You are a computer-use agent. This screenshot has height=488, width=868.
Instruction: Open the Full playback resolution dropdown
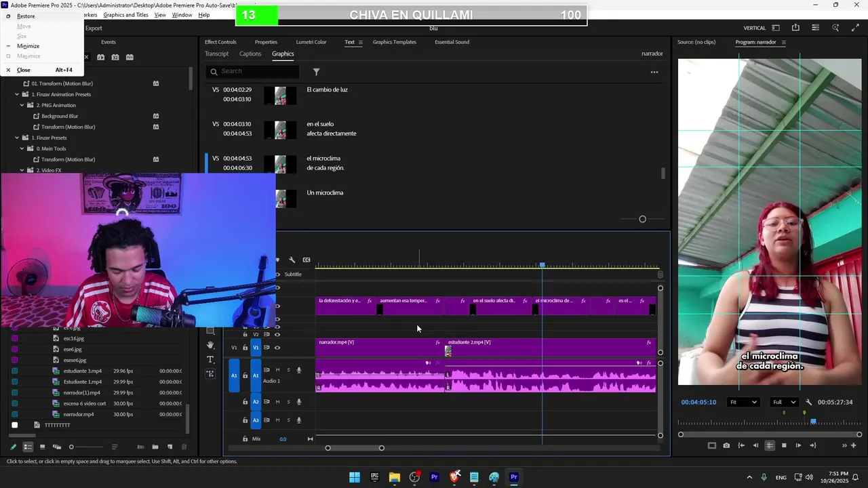(785, 402)
